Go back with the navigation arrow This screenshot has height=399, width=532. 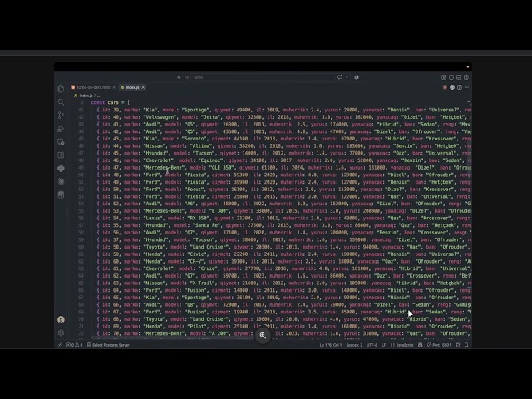tap(180, 77)
